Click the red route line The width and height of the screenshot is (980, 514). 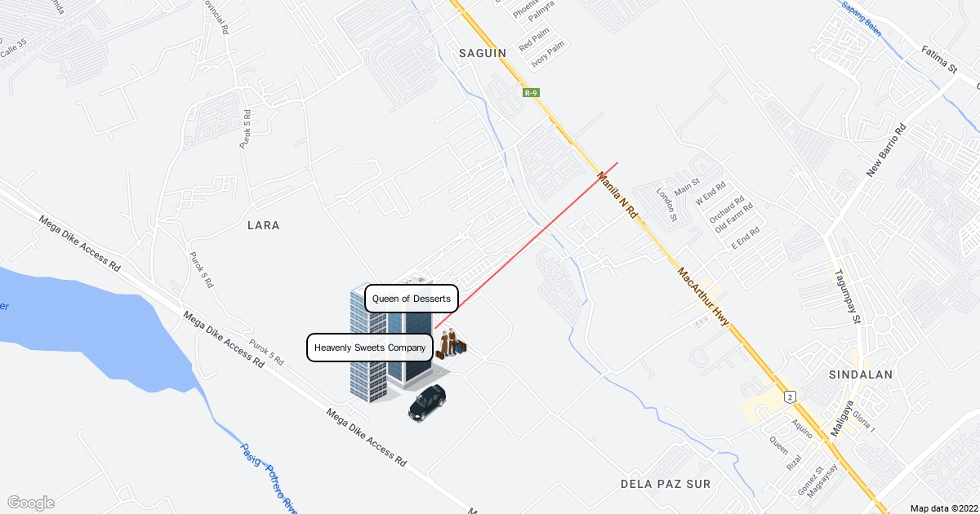coord(526,246)
